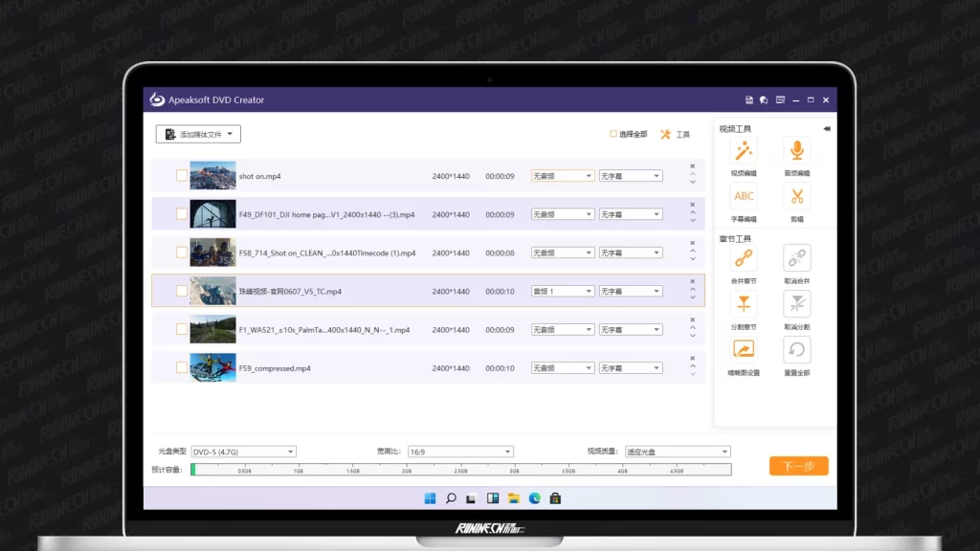Click the 重置全部 reset icon

coord(796,350)
